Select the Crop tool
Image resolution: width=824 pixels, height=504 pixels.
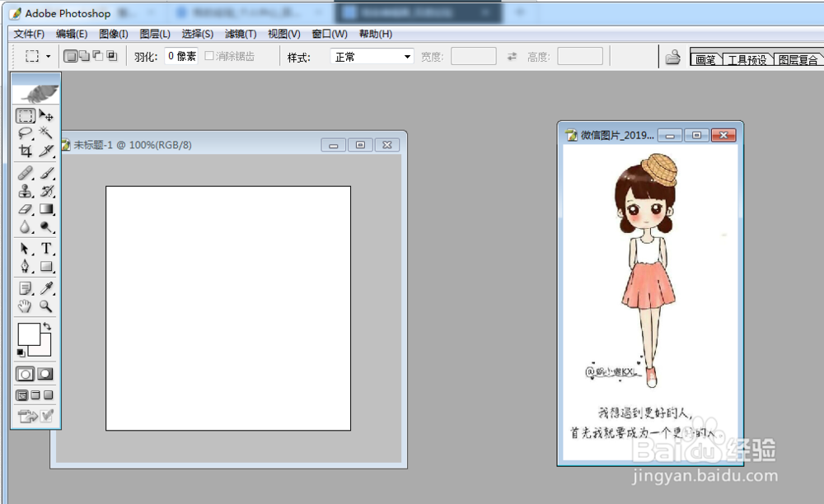(26, 152)
